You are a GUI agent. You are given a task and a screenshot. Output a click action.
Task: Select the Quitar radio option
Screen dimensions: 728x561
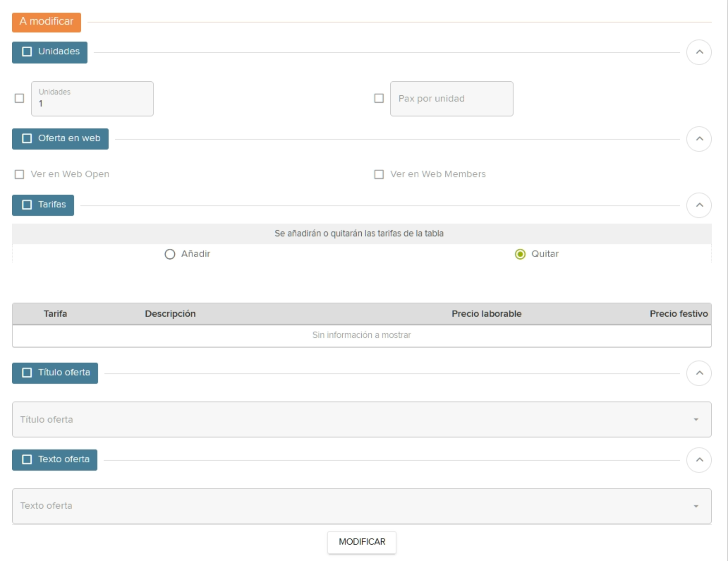520,254
